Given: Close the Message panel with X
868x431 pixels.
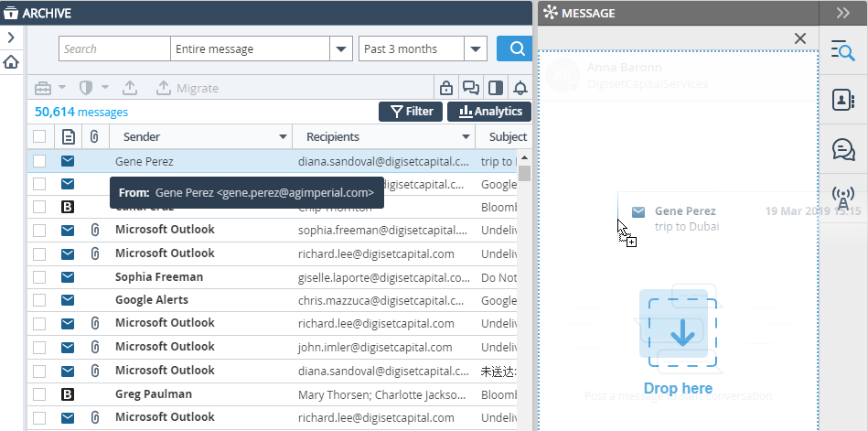Looking at the screenshot, I should click(x=800, y=38).
